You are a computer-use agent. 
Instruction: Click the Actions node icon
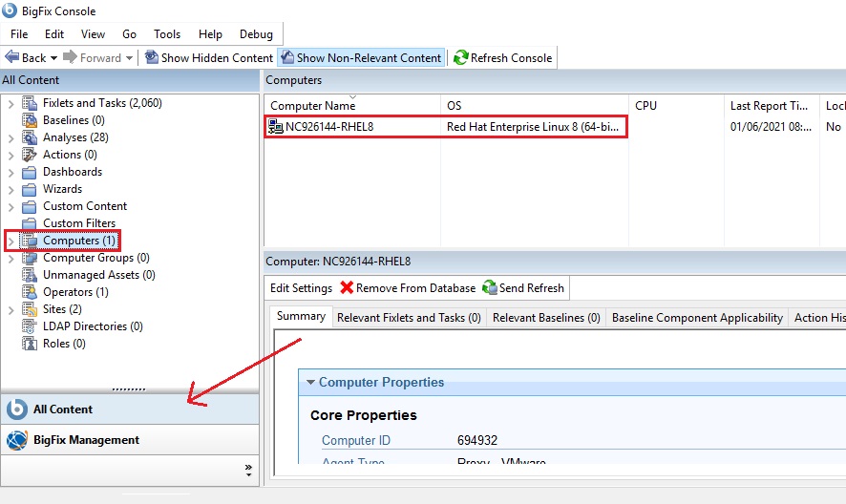point(30,155)
